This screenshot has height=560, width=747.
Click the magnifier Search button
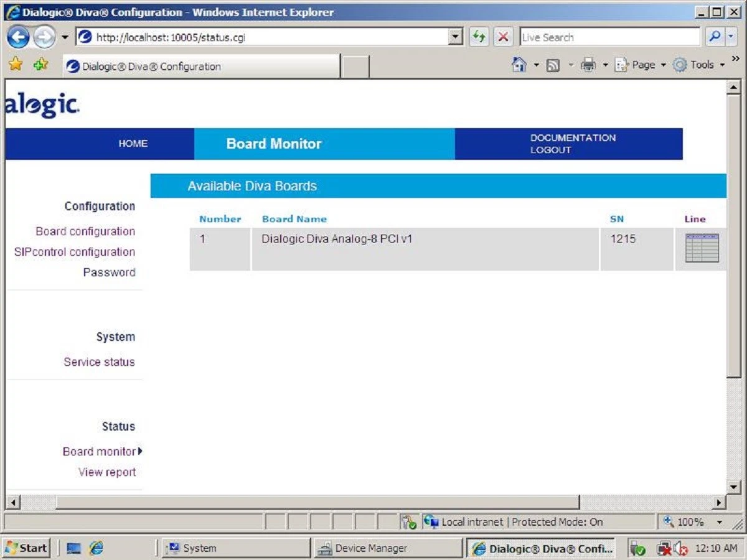click(715, 37)
